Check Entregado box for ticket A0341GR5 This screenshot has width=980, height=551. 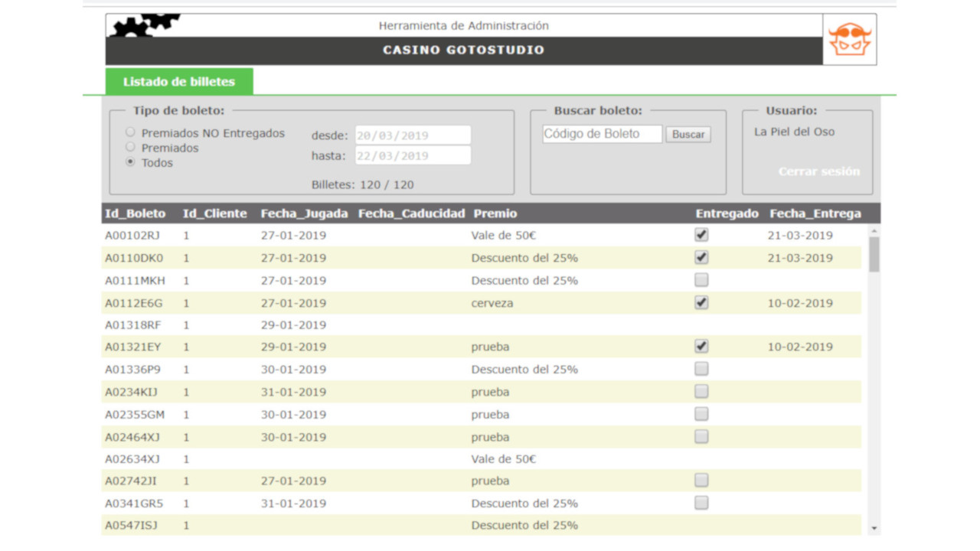[701, 503]
